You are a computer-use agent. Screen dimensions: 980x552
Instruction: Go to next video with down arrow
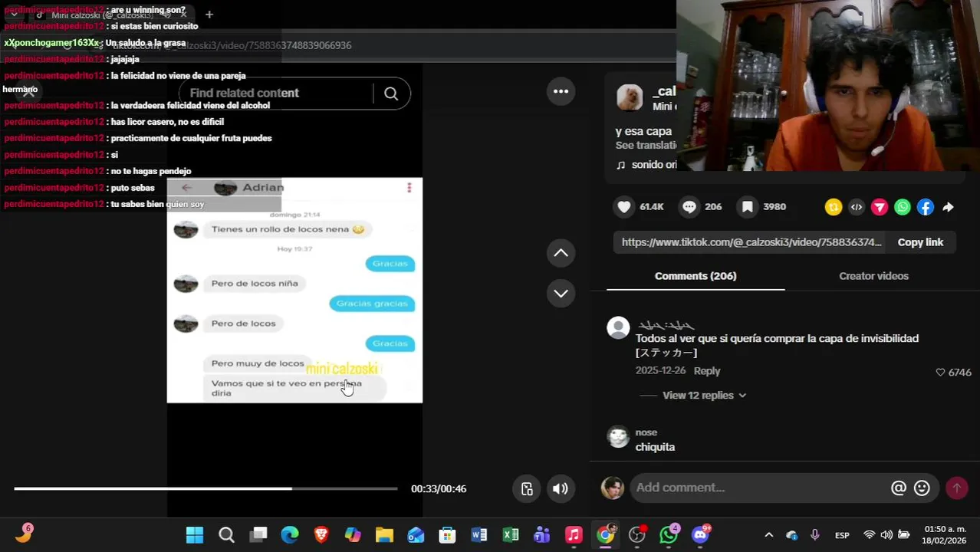tap(561, 293)
